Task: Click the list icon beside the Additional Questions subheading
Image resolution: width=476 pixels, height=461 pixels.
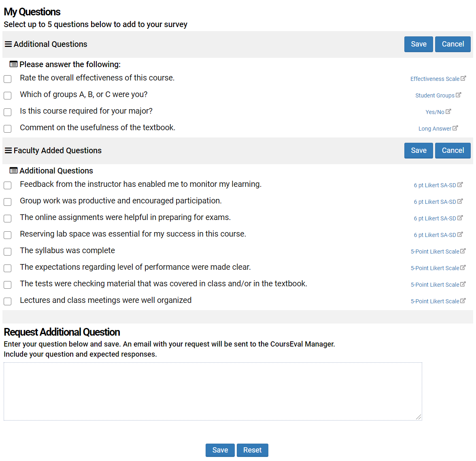Action: (x=13, y=171)
